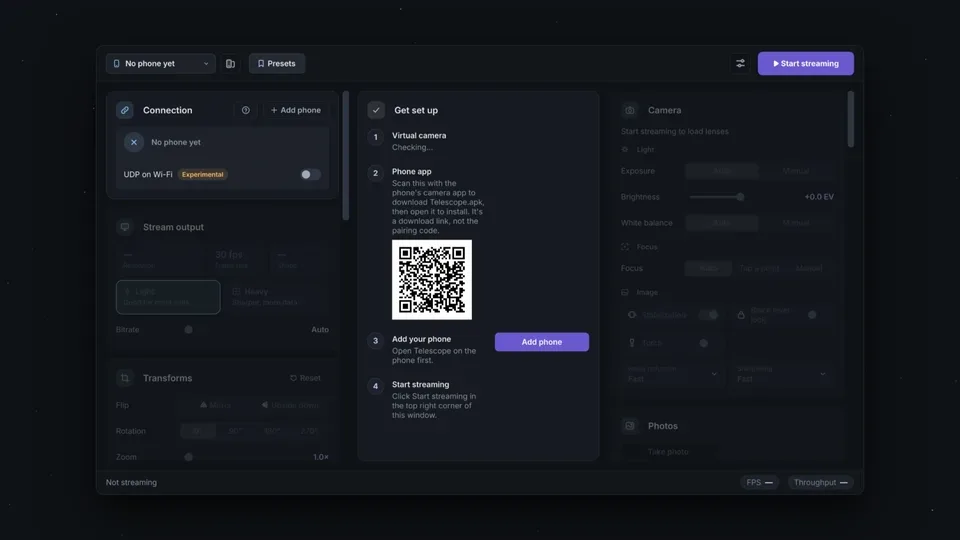Click the Experimental badge
Viewport: 960px width, 540px height.
click(203, 174)
